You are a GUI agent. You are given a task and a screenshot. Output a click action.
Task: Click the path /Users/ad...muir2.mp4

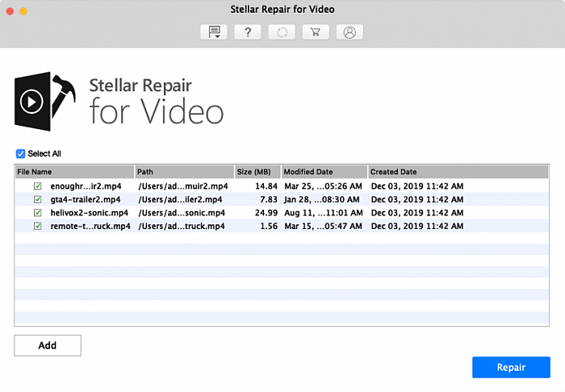click(x=183, y=186)
